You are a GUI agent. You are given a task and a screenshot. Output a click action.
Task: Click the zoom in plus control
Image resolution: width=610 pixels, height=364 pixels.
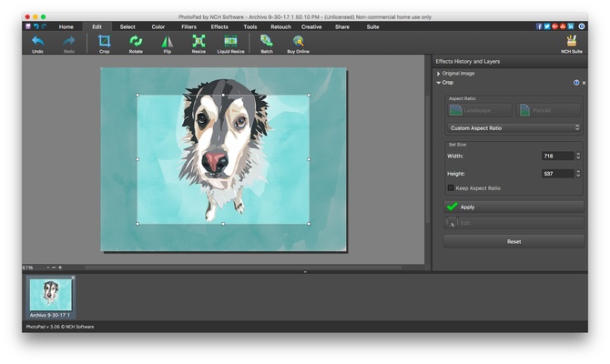pos(60,268)
